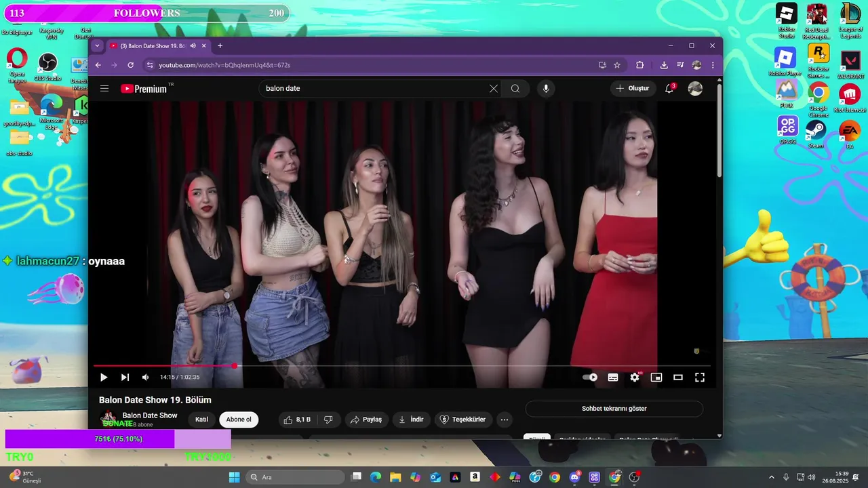This screenshot has width=868, height=488.
Task: Open the Chrome profile avatar
Action: [696, 65]
